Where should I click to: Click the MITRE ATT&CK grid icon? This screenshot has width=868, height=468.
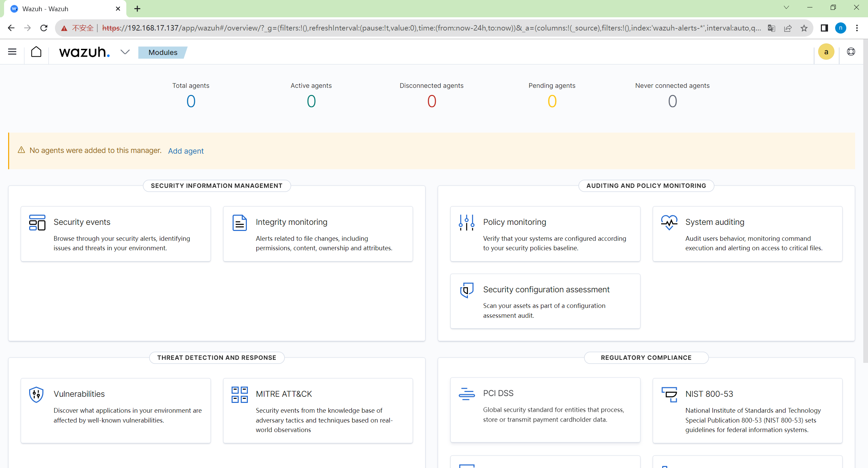pos(239,394)
